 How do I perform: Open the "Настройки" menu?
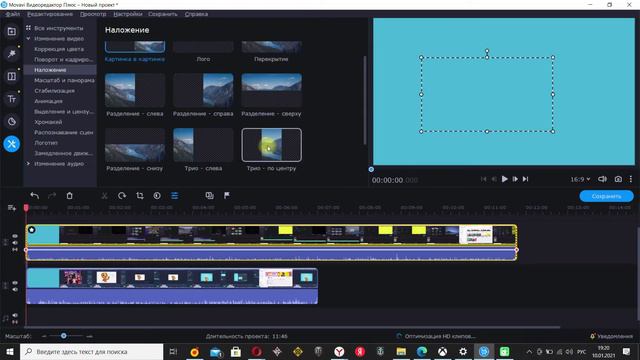pos(128,14)
